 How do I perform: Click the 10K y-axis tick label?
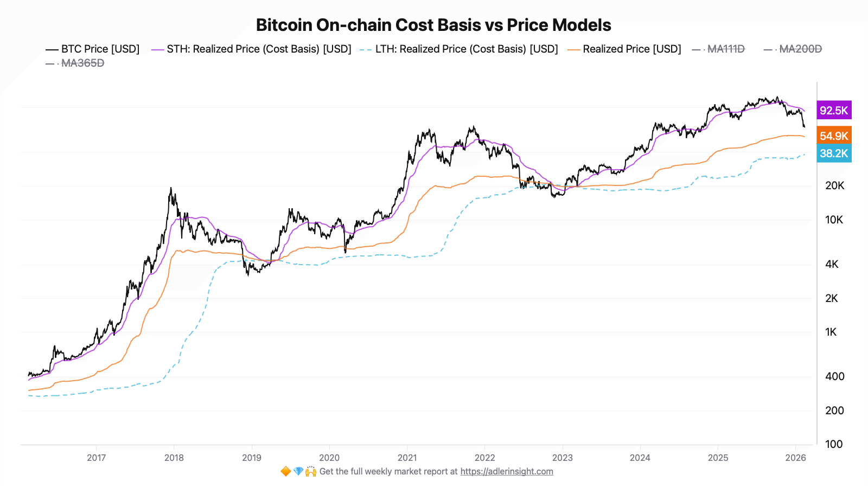pos(834,220)
